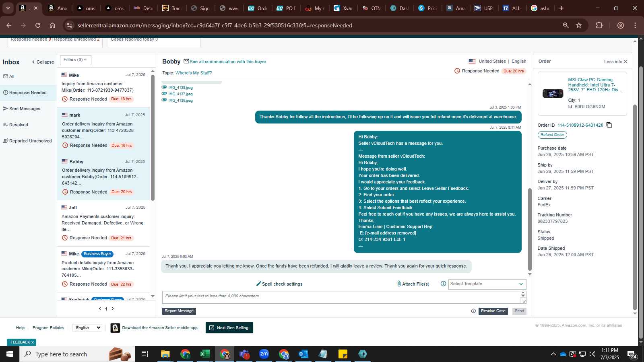644x362 pixels.
Task: Select Reported Unresolved folder
Action: coord(28,141)
